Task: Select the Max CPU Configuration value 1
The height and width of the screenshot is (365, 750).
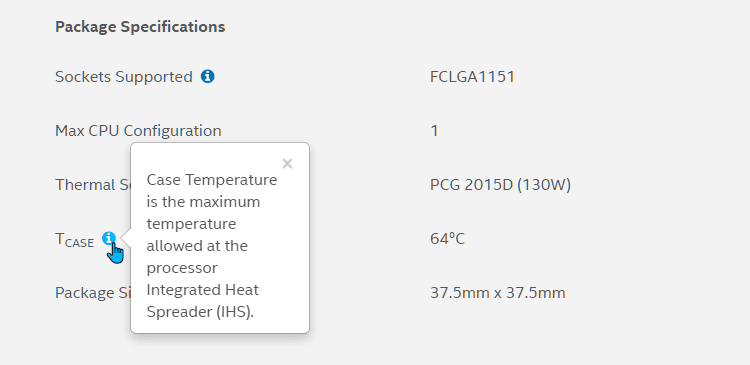Action: tap(434, 131)
